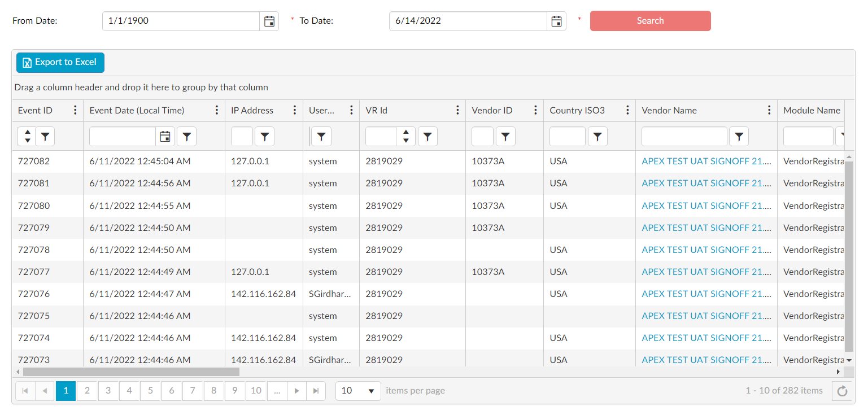Click Country ISO3 filter funnel icon
The height and width of the screenshot is (415, 868).
point(597,137)
